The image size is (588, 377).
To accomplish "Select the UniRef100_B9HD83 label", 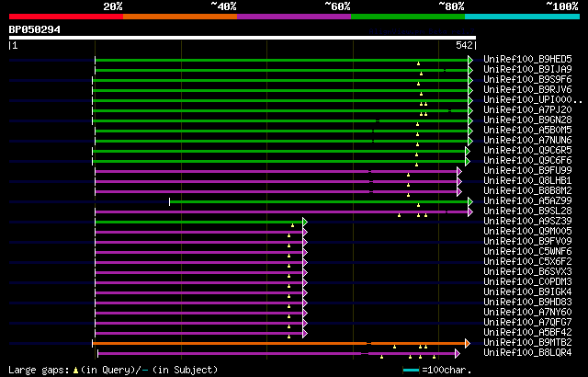I will [527, 302].
